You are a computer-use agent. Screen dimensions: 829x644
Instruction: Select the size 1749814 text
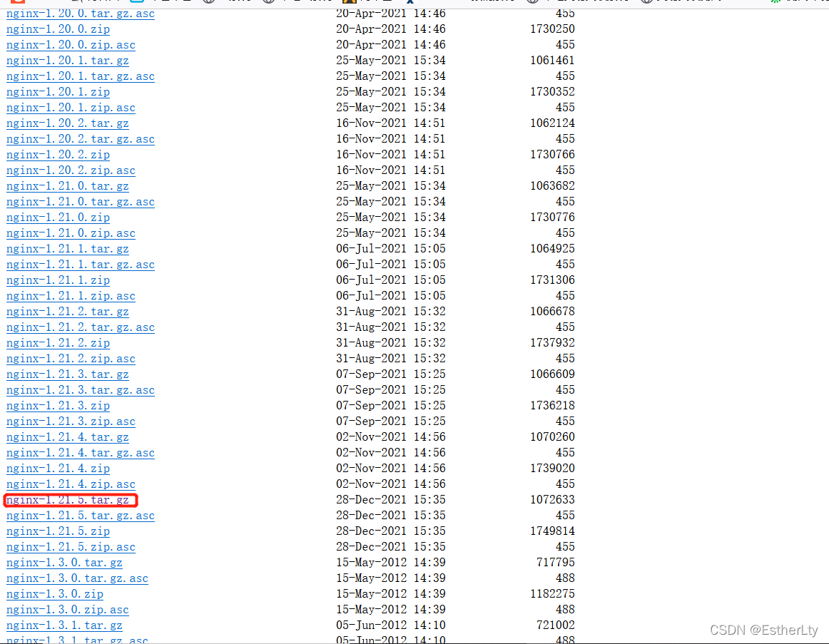tap(552, 531)
